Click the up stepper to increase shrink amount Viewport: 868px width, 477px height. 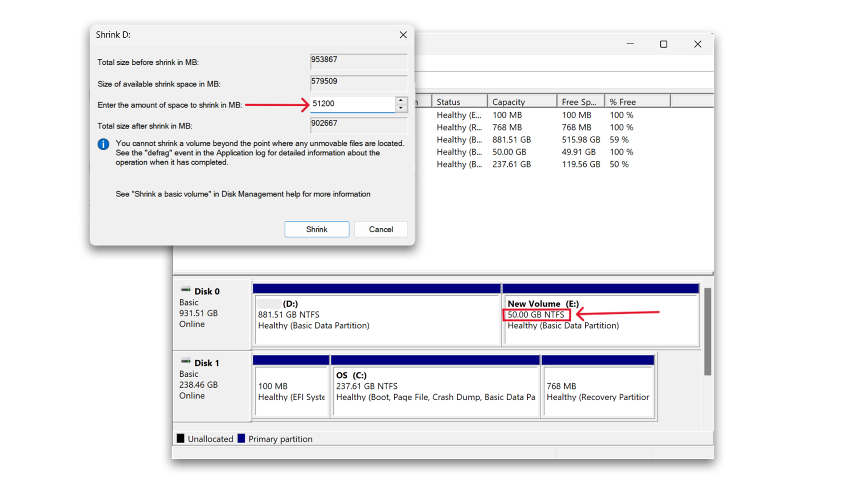coord(401,100)
